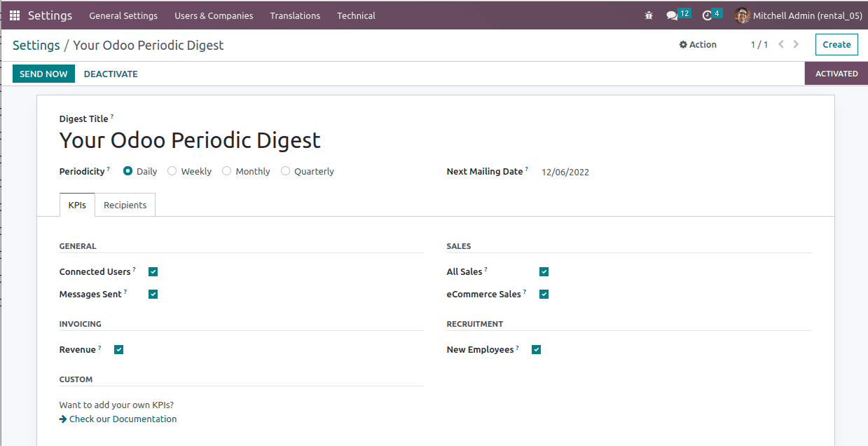The height and width of the screenshot is (446, 868).
Task: Click Next Mailing Date value 12/06/2022
Action: pyautogui.click(x=565, y=172)
